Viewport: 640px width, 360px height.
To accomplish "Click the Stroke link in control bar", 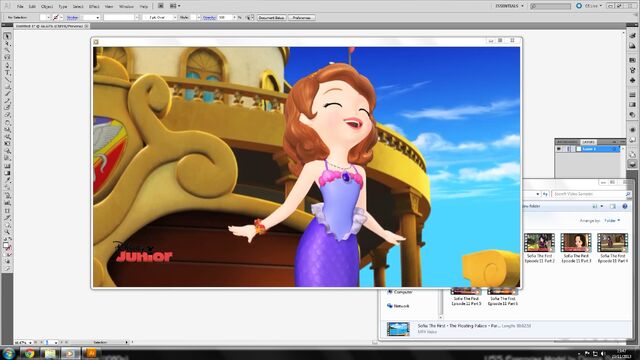I will click(72, 18).
